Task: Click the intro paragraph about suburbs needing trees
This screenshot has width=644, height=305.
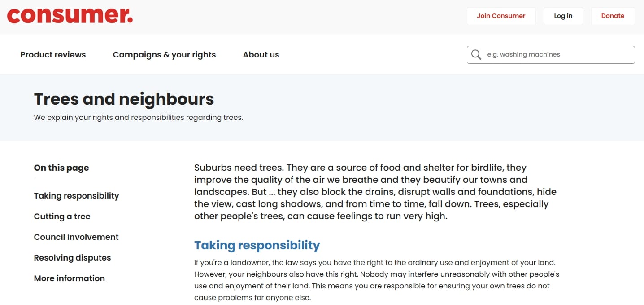Action: pos(375,192)
